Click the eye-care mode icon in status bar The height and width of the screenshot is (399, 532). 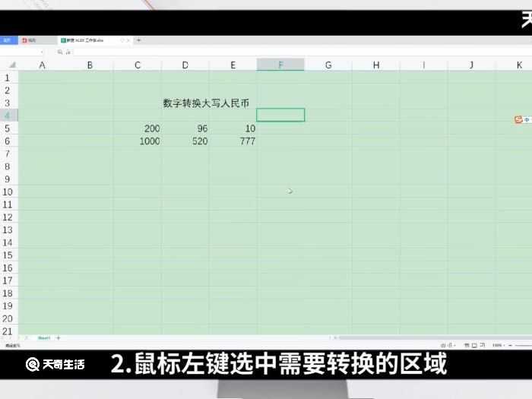[x=443, y=345]
